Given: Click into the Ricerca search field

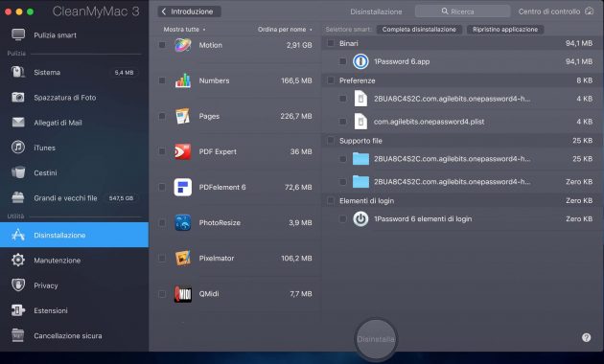Looking at the screenshot, I should point(462,11).
